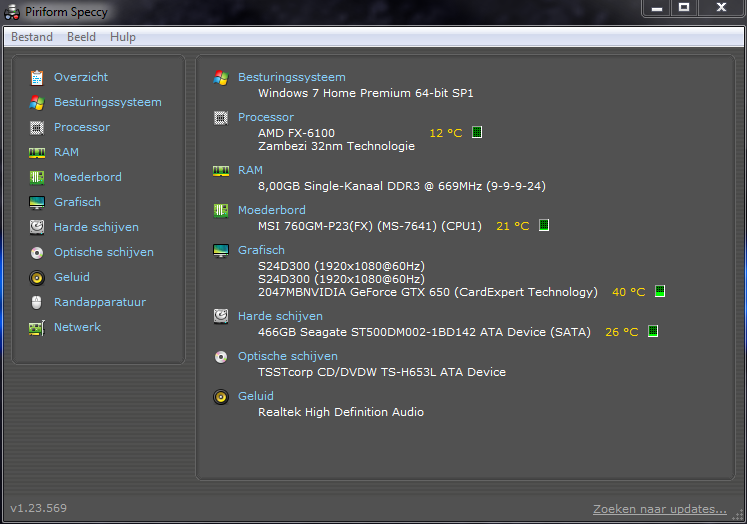
Task: Click the NVIDIA GeForce GTX 650 line
Action: (x=428, y=292)
